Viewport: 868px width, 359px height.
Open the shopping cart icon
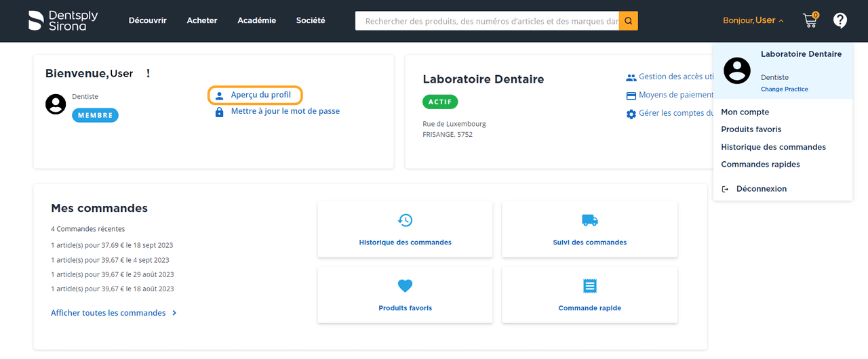pyautogui.click(x=810, y=20)
